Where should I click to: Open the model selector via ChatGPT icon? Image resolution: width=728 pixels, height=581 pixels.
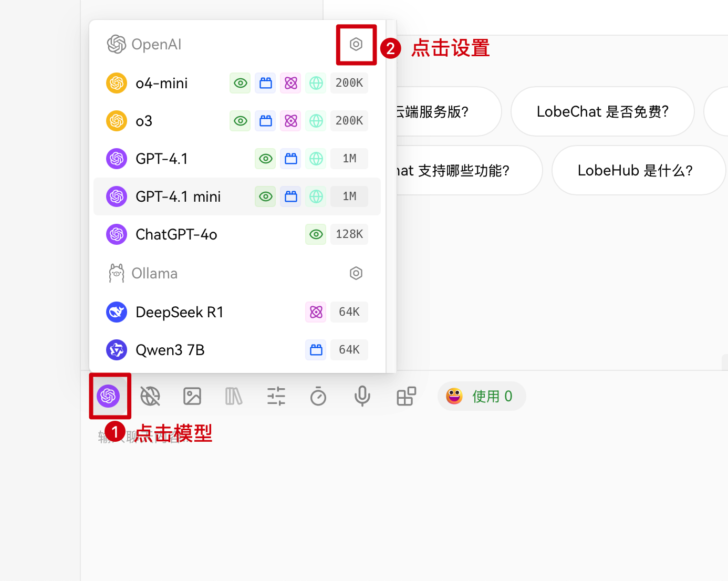pyautogui.click(x=110, y=396)
